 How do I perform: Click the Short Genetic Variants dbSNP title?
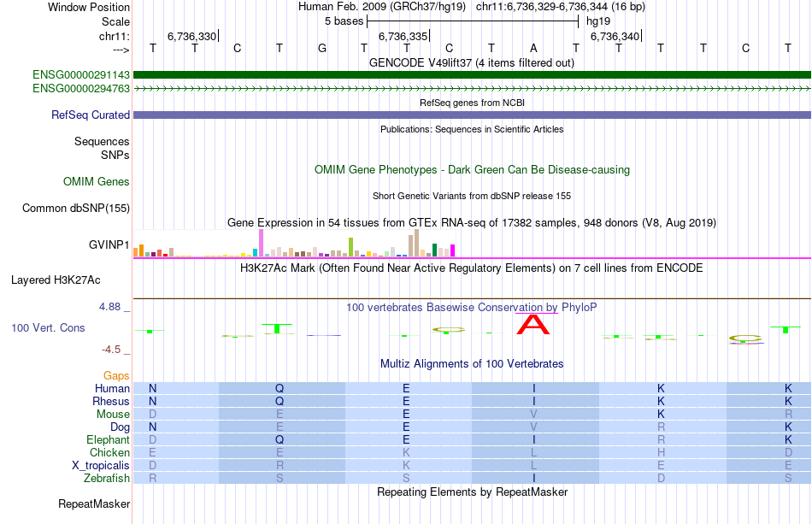472,196
